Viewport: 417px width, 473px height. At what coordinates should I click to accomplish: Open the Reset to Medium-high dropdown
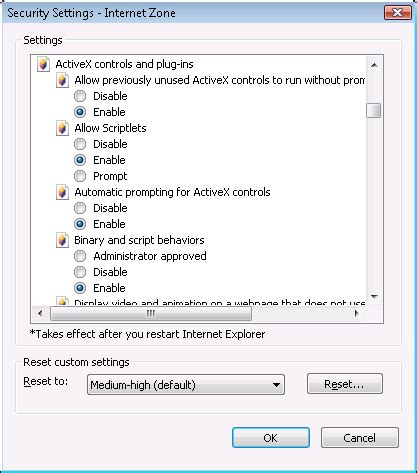coord(186,385)
